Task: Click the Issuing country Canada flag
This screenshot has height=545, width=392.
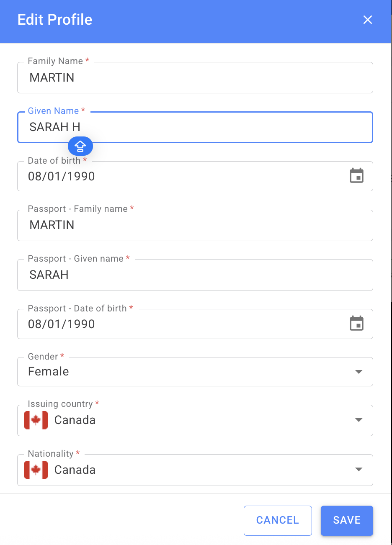Action: click(x=36, y=420)
